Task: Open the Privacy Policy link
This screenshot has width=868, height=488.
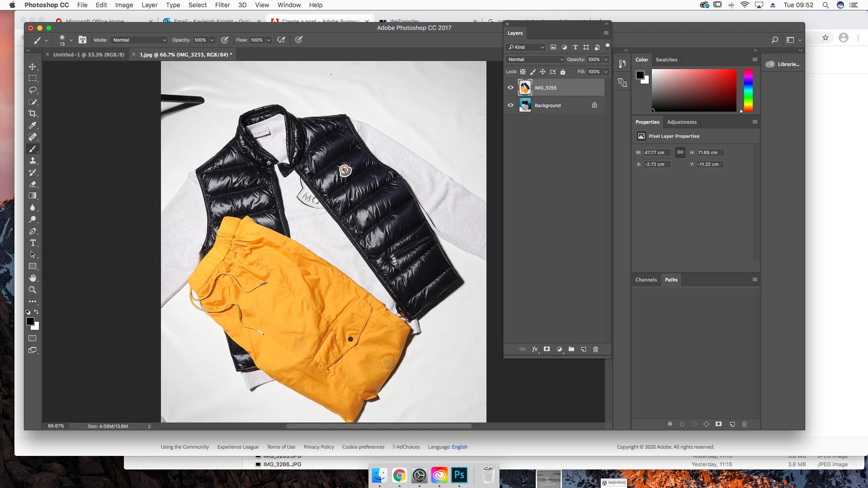Action: point(319,447)
